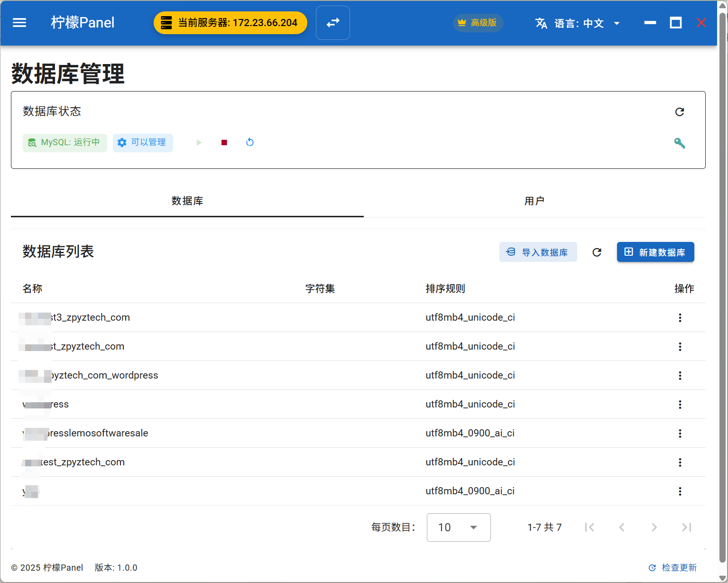Viewport: 728px width, 583px height.
Task: Open the hamburger navigation menu
Action: [x=19, y=23]
